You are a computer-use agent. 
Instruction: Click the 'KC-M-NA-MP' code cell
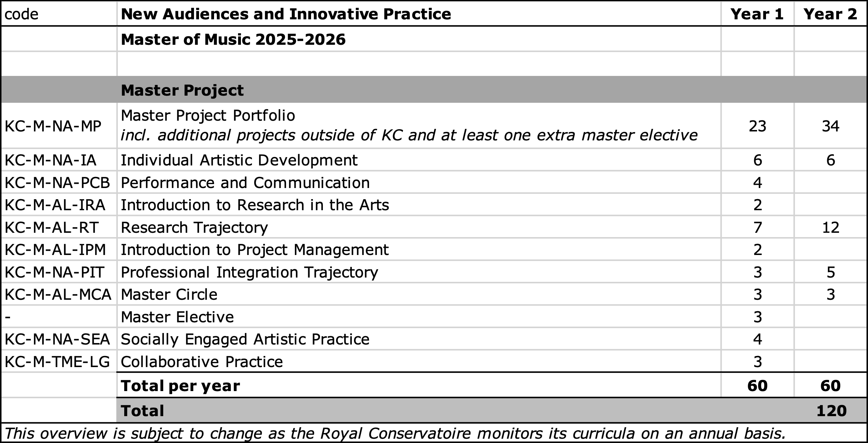[53, 126]
